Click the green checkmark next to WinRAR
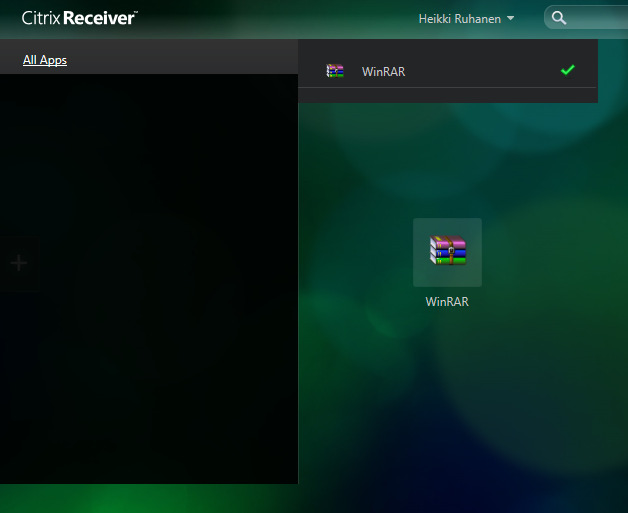 [568, 70]
